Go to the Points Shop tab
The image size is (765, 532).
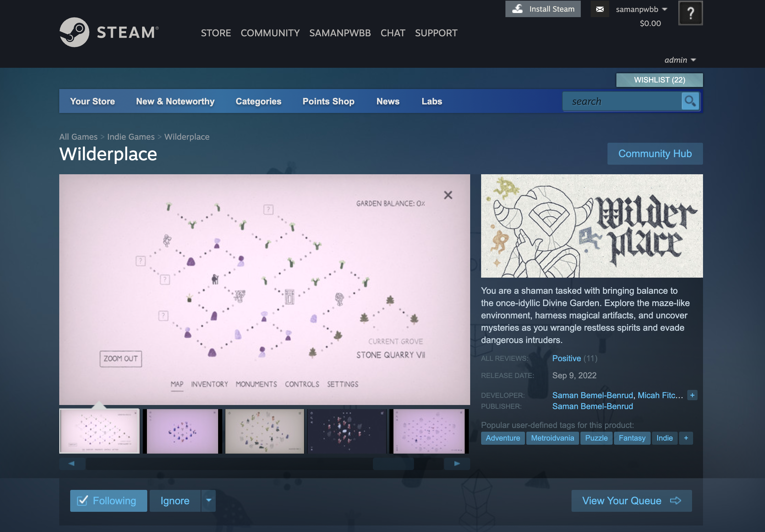coord(328,101)
